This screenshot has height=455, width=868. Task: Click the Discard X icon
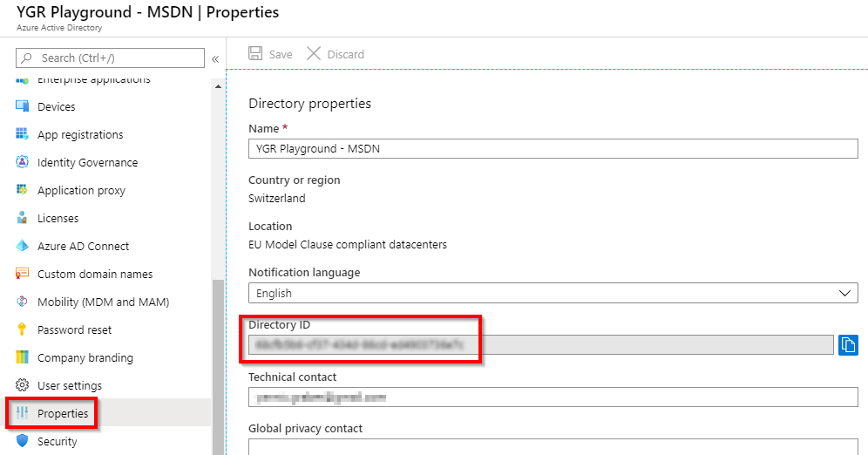point(314,54)
